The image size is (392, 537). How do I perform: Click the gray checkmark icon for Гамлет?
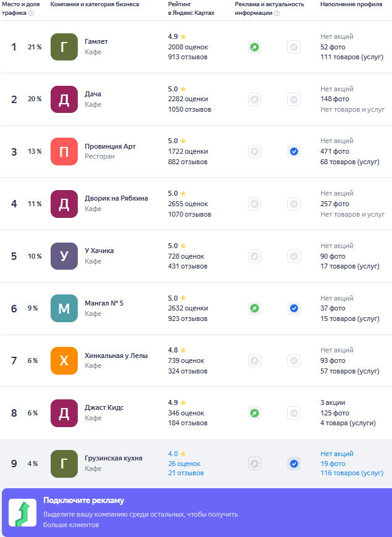click(294, 47)
